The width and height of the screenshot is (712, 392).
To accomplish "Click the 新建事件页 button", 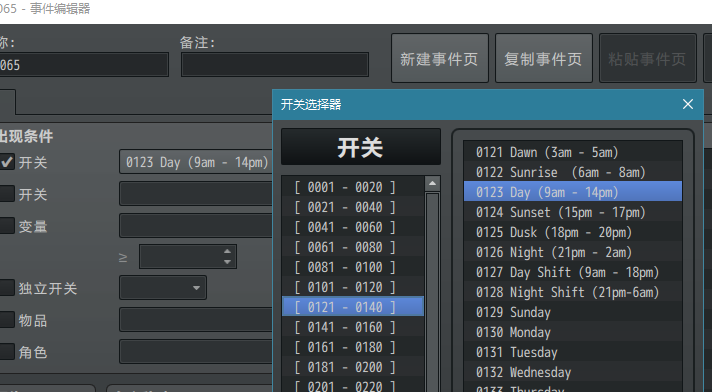I will click(440, 58).
